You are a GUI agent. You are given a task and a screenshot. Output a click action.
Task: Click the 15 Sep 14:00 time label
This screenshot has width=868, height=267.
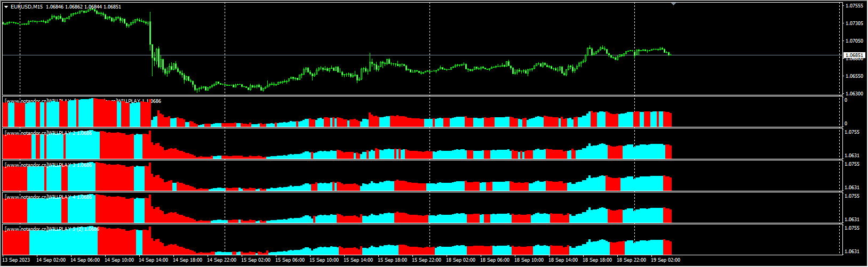358,261
